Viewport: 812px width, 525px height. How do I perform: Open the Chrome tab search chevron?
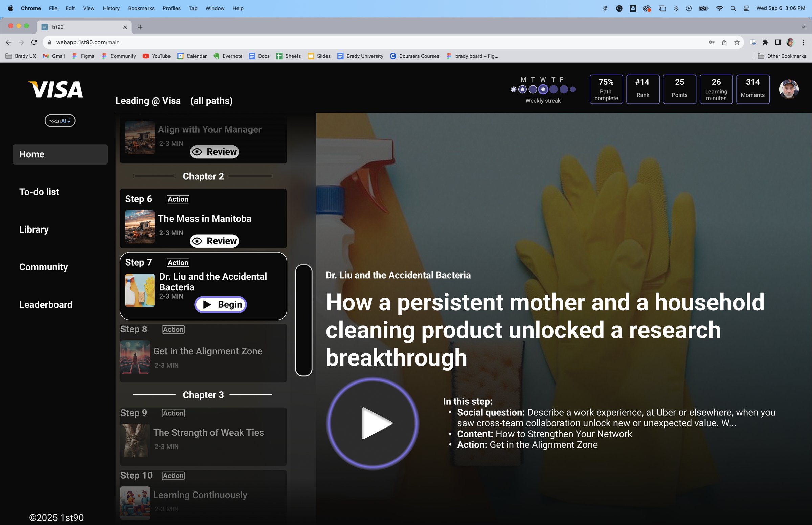click(803, 27)
